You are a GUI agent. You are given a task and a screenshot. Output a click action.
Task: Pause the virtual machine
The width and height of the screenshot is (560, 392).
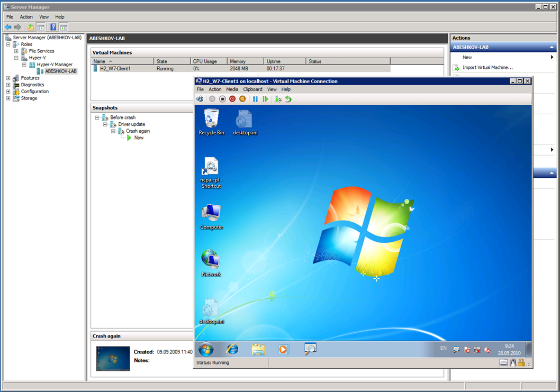[x=255, y=99]
